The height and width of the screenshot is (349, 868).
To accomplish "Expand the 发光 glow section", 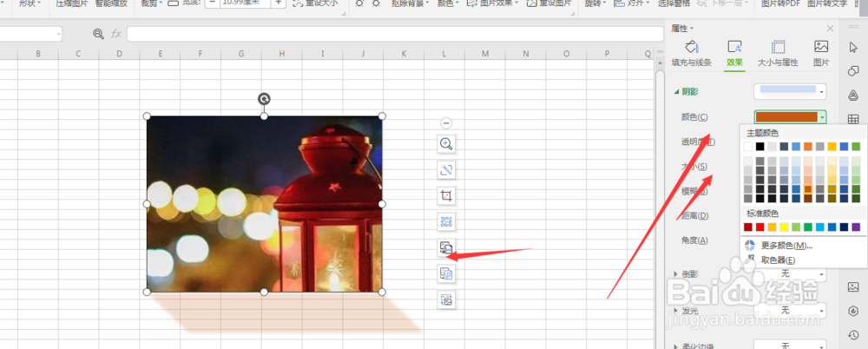I will coord(676,311).
